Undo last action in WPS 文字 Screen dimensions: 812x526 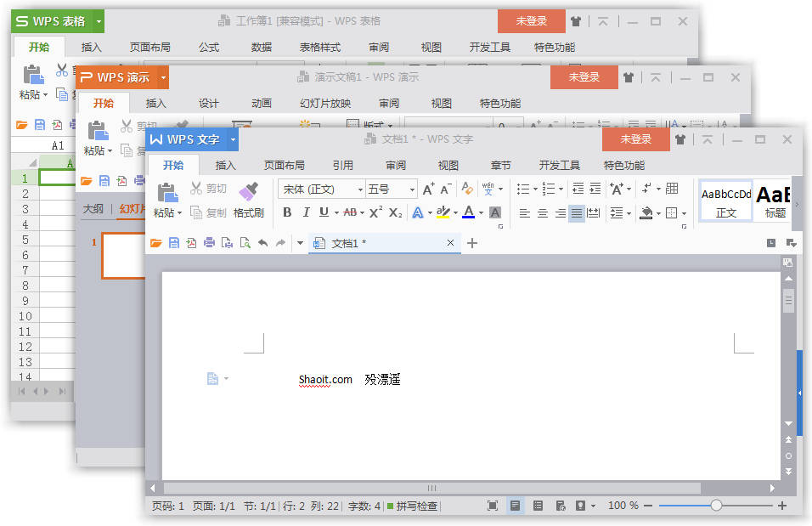click(x=263, y=243)
